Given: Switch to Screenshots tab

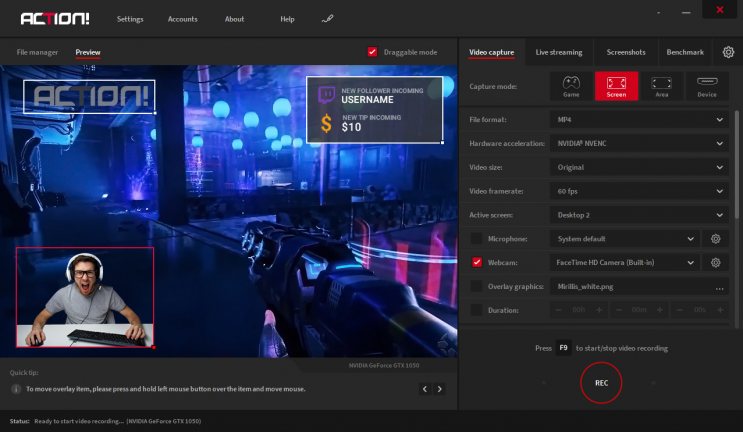Looking at the screenshot, I should 626,52.
